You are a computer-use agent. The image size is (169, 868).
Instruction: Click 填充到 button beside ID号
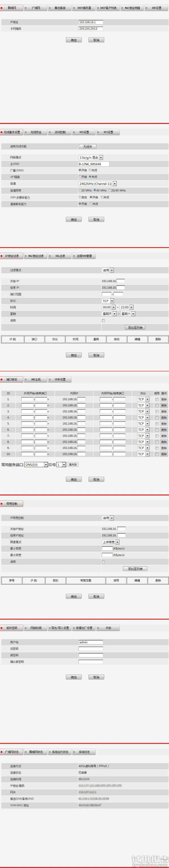pos(72,465)
